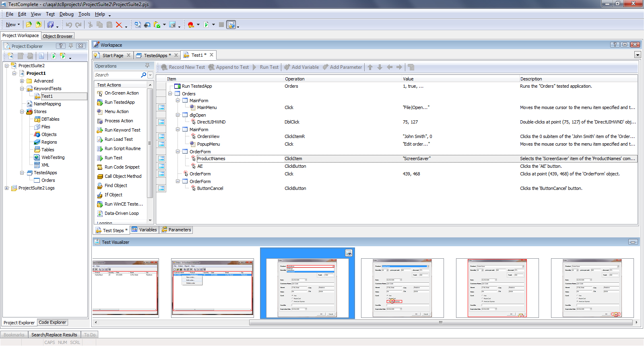Pin the Project Explorer panel
The image size is (644, 346).
pos(71,46)
